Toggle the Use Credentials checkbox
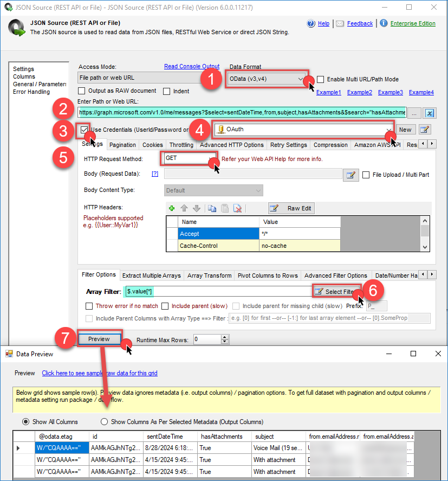Viewport: 448px width, 481px height. [84, 130]
